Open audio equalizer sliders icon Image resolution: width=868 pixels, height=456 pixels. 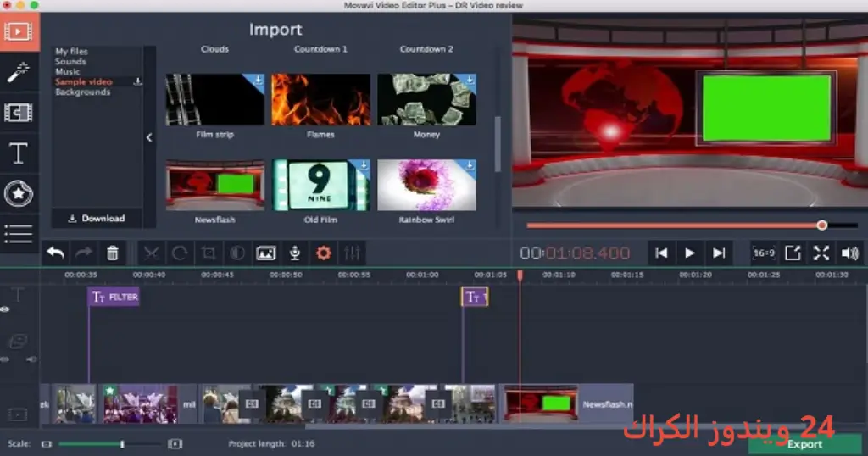point(352,253)
